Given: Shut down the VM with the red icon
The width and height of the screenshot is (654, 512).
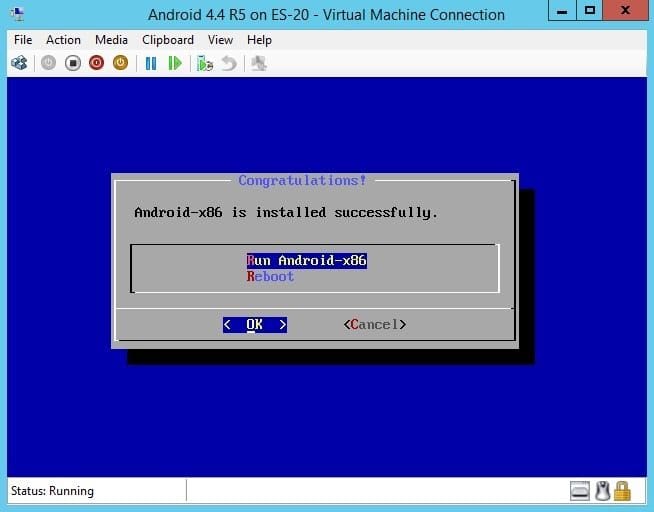Looking at the screenshot, I should click(96, 63).
